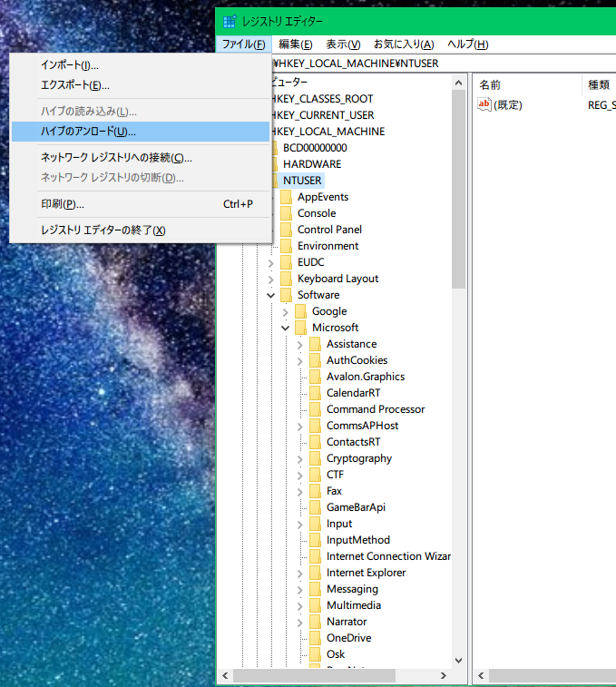Viewport: 616px width, 687px height.
Task: Click the CTF folder icon
Action: (x=315, y=475)
